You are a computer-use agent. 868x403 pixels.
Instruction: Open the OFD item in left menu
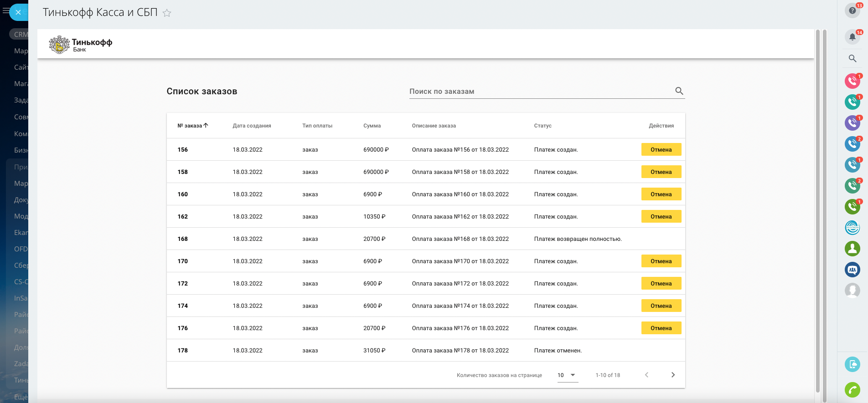click(21, 249)
